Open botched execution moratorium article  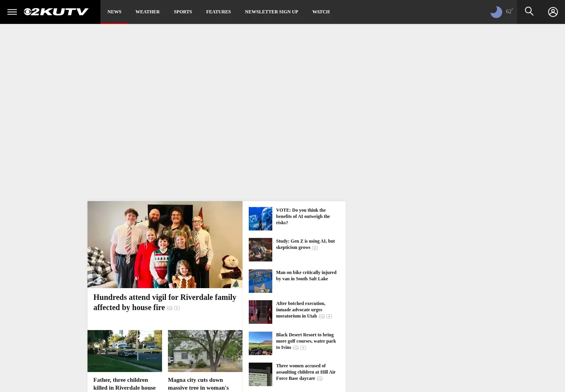pos(301,310)
